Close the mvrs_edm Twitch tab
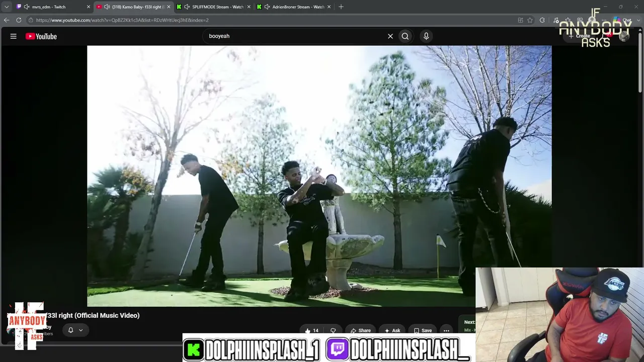The image size is (644, 362). (x=89, y=7)
